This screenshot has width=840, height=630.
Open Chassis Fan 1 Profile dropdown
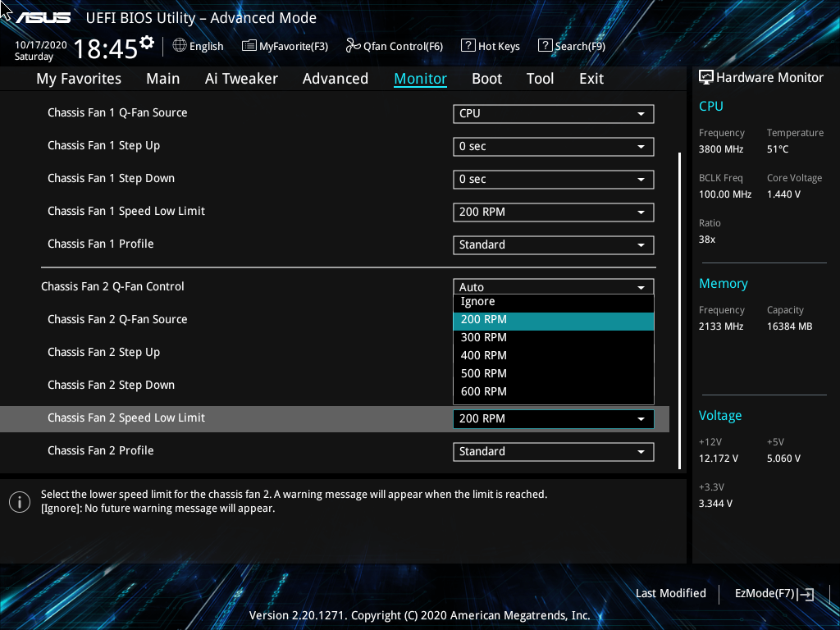click(x=554, y=244)
